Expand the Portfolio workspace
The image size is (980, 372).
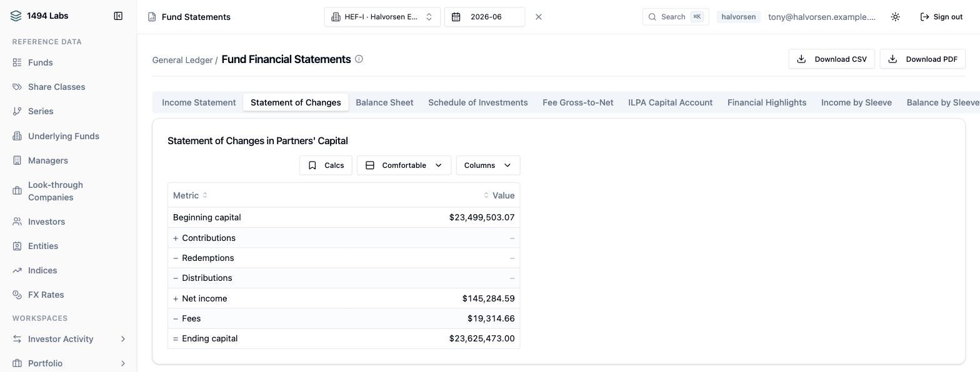[68, 363]
